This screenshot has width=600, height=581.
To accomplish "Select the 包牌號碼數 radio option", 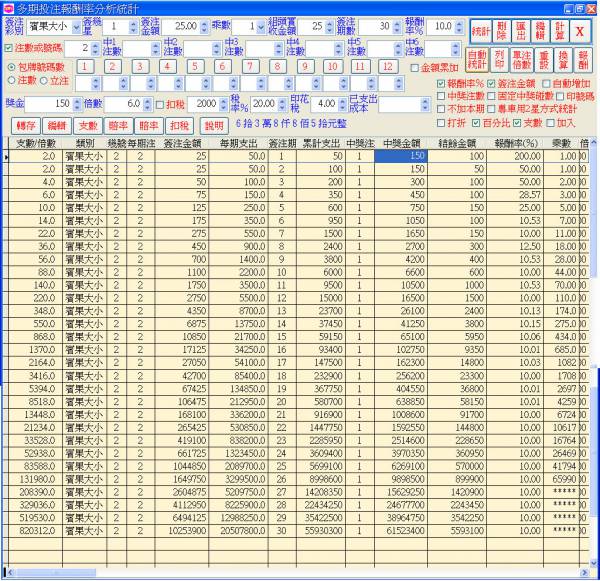I will pos(11,67).
